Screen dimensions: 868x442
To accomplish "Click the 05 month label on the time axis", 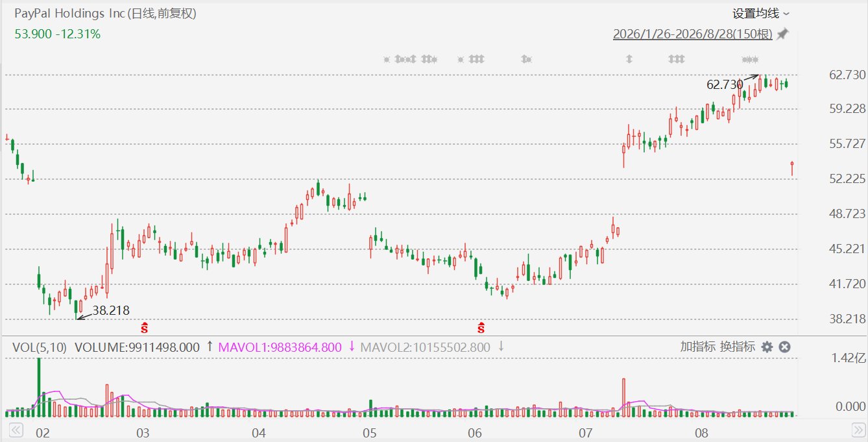I will pos(370,432).
